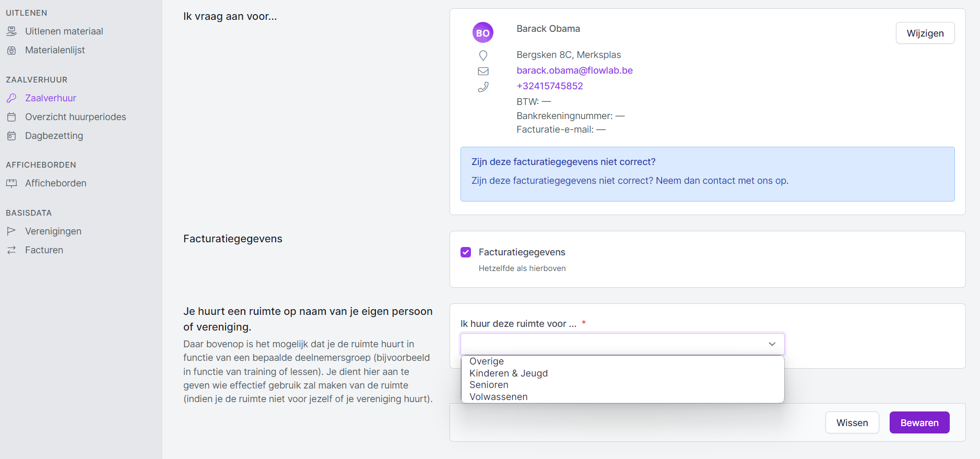Click the Materialenlijst sidebar icon
Viewport: 980px width, 459px height.
tap(11, 50)
